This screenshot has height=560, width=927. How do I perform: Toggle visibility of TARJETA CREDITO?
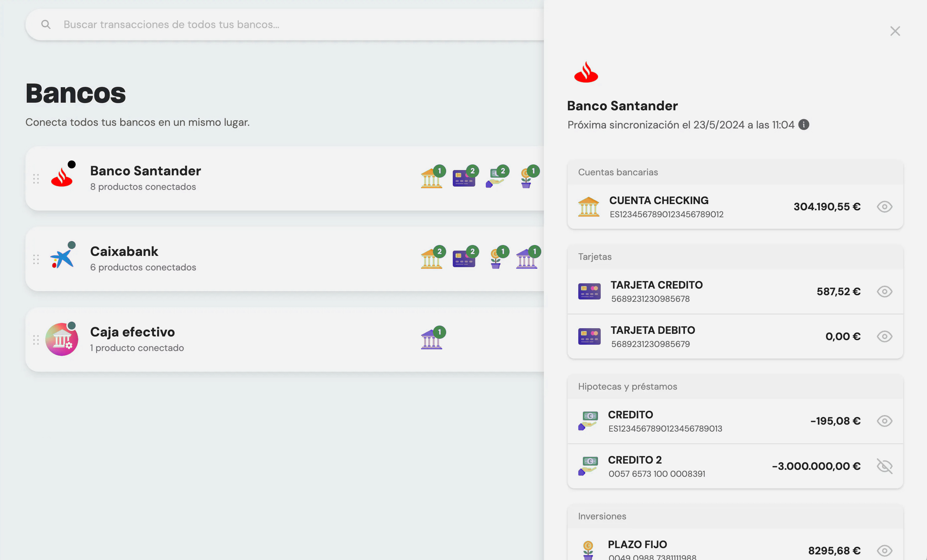884,292
